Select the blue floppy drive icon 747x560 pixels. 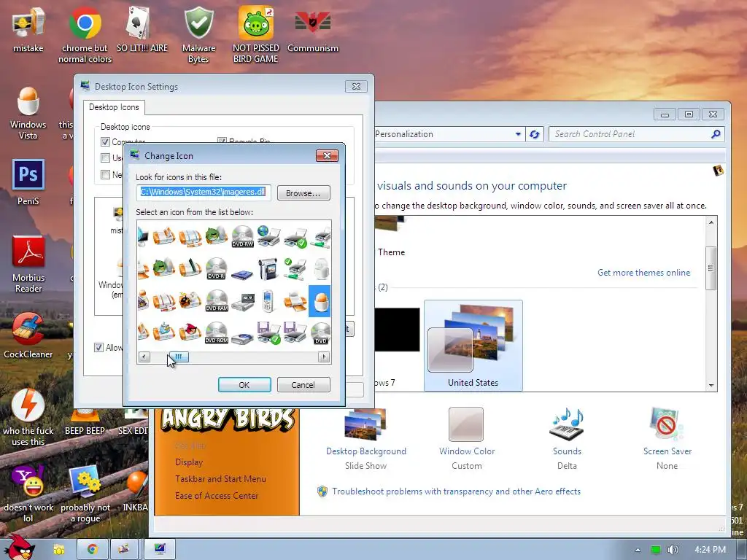242,274
